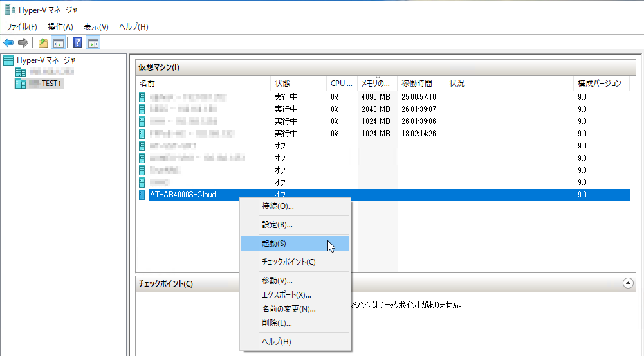Sort by the 稼働時間 column header
This screenshot has width=644, height=356.
pos(416,84)
